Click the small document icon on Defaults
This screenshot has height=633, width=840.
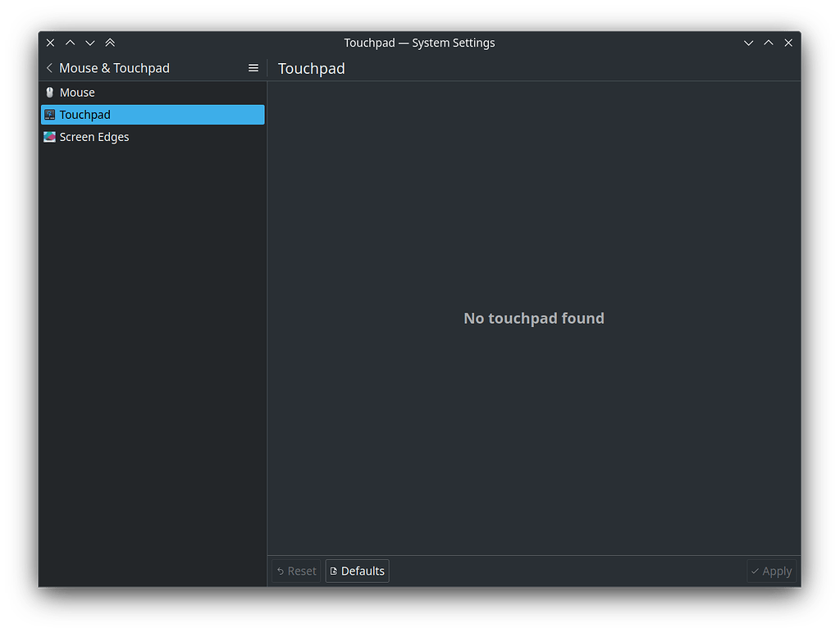(333, 571)
